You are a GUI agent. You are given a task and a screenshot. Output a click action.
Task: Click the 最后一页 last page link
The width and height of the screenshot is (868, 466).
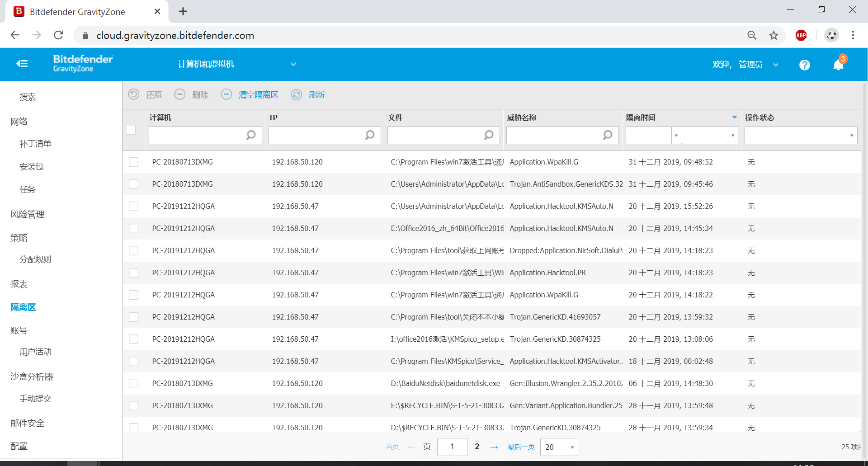(x=521, y=447)
